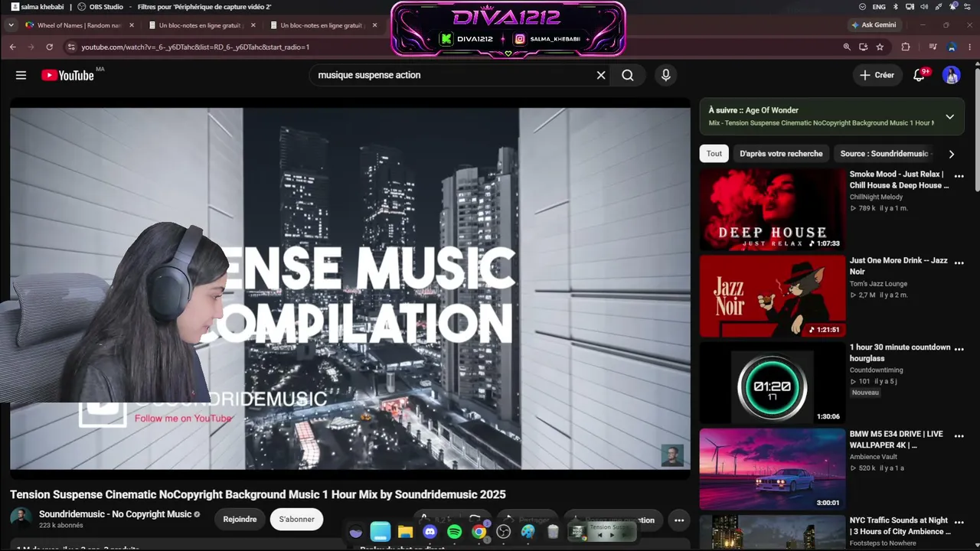Close the first bloc-notes en ligne tab
Viewport: 980px width, 551px height.
coord(253,25)
